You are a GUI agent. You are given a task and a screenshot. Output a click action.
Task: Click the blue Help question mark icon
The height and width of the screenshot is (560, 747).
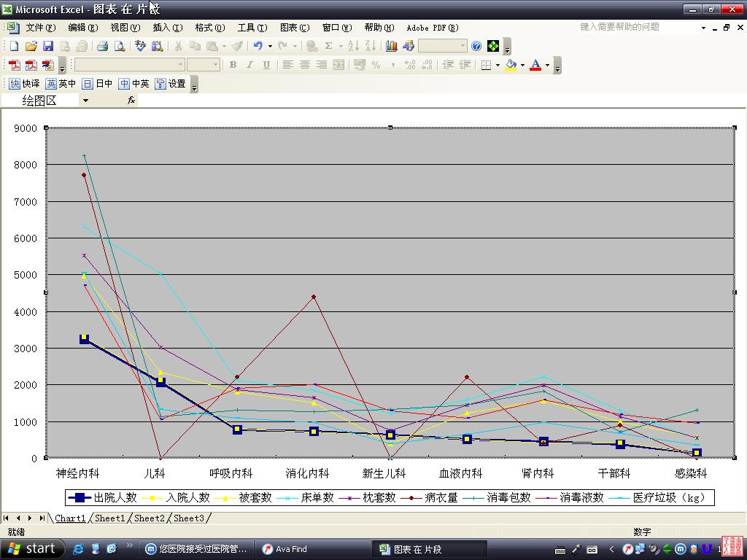tap(476, 46)
